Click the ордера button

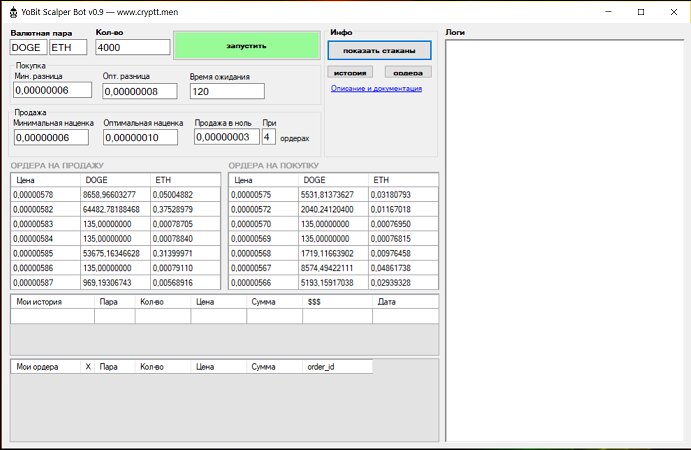[408, 73]
